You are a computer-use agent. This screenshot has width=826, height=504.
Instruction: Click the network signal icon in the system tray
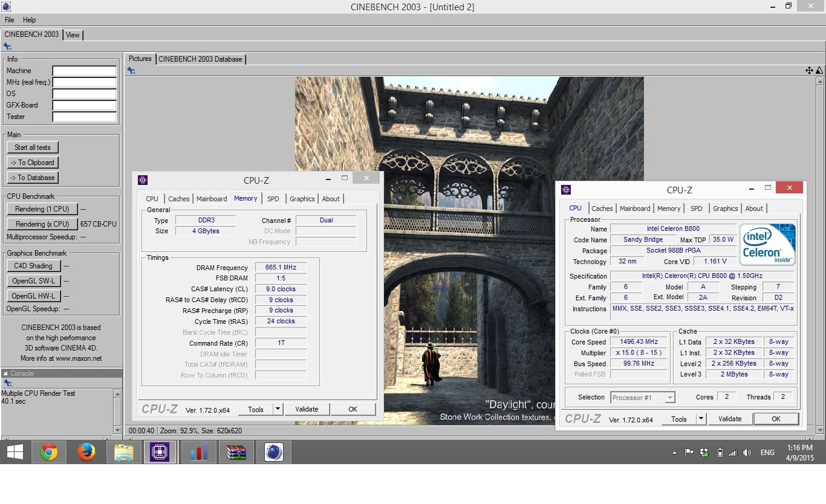coord(733,453)
